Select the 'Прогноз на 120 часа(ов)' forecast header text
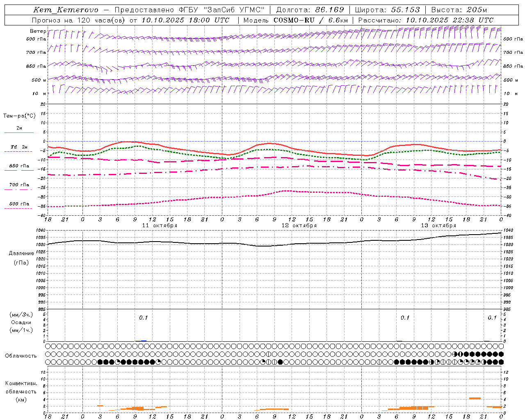Image resolution: width=525 pixels, height=420 pixels. coord(79,20)
